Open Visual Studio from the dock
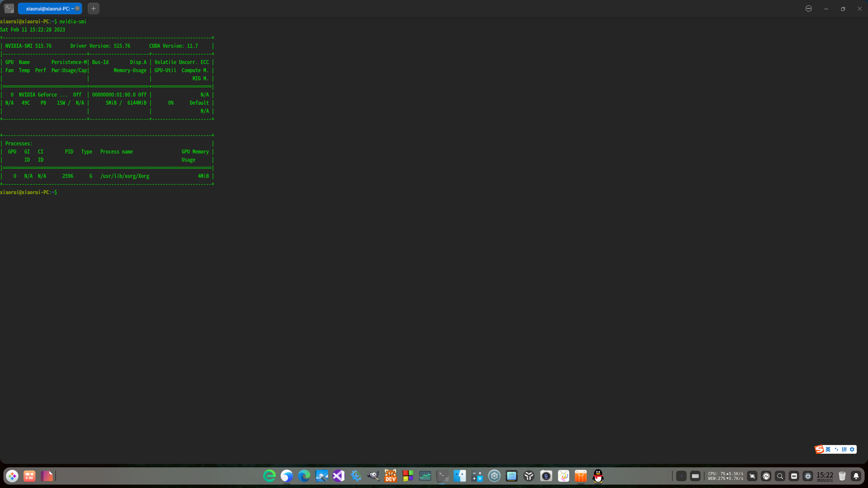This screenshot has height=488, width=868. (x=339, y=476)
